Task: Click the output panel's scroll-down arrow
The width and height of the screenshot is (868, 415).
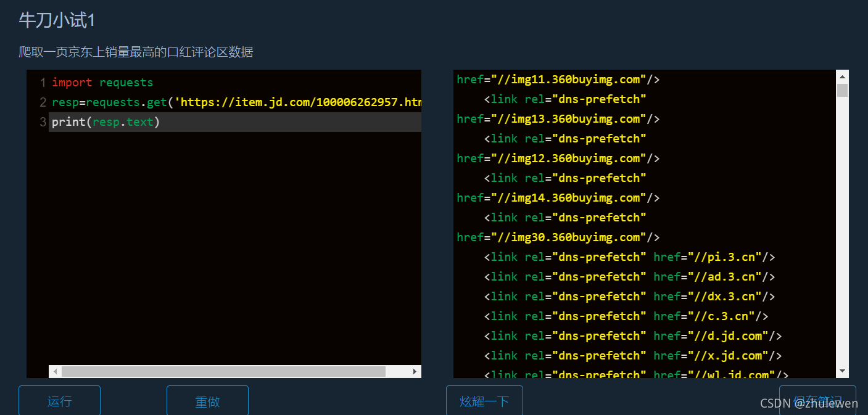Action: [842, 371]
